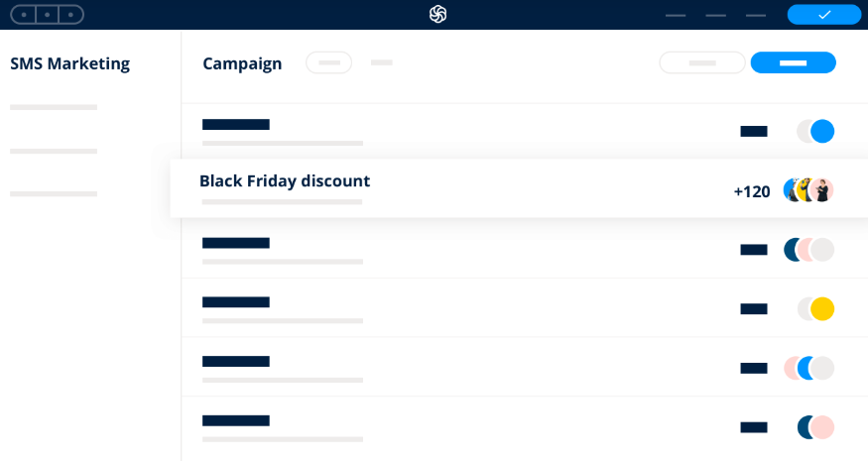The image size is (868, 461).
Task: Click the navy-and-pink circles on last row
Action: pyautogui.click(x=815, y=427)
